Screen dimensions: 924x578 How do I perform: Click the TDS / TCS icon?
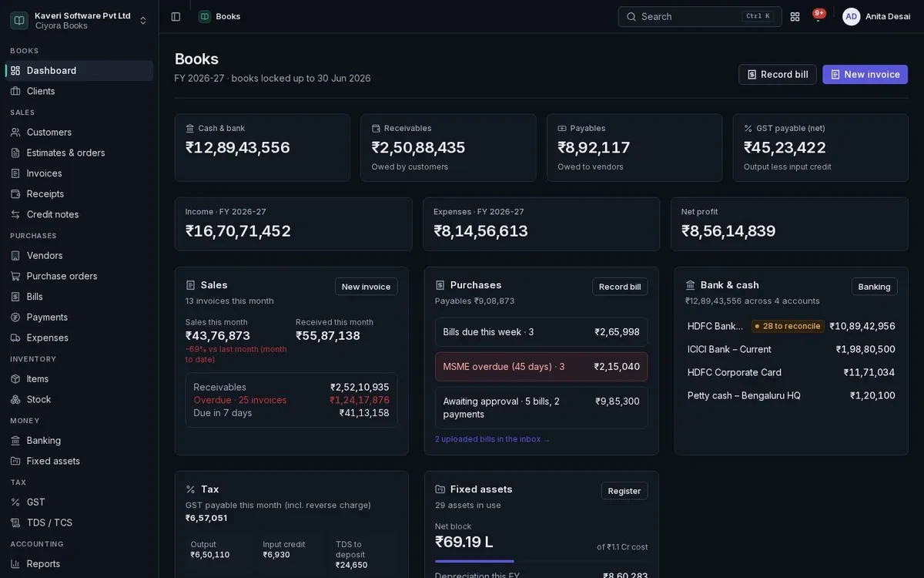pos(15,523)
